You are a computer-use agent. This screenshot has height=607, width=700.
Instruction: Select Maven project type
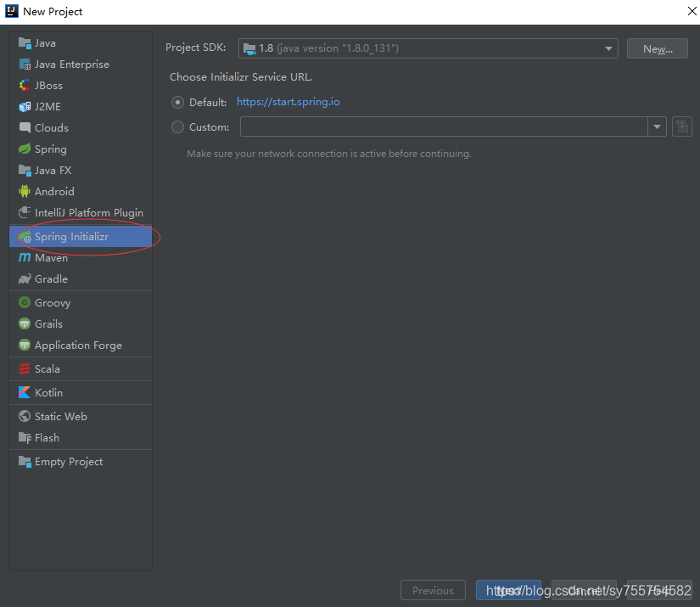(81, 258)
